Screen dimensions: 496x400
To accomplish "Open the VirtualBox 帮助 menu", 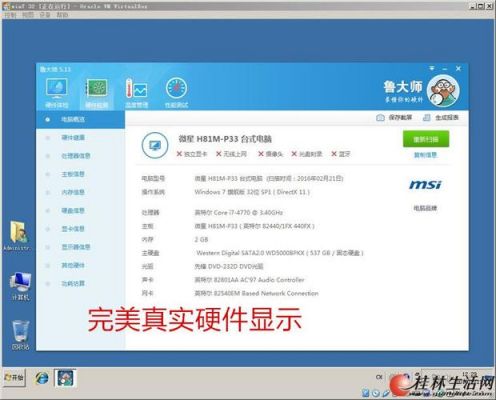I will 62,15.
